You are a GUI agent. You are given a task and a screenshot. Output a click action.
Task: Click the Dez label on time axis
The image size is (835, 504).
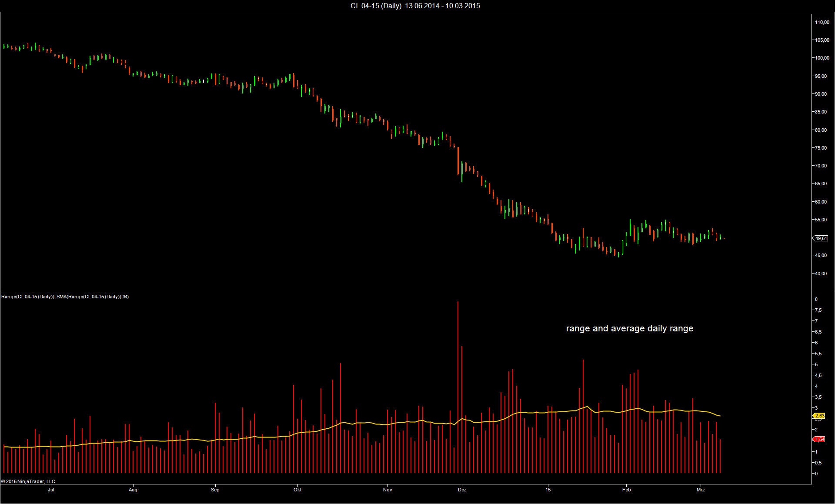[462, 490]
